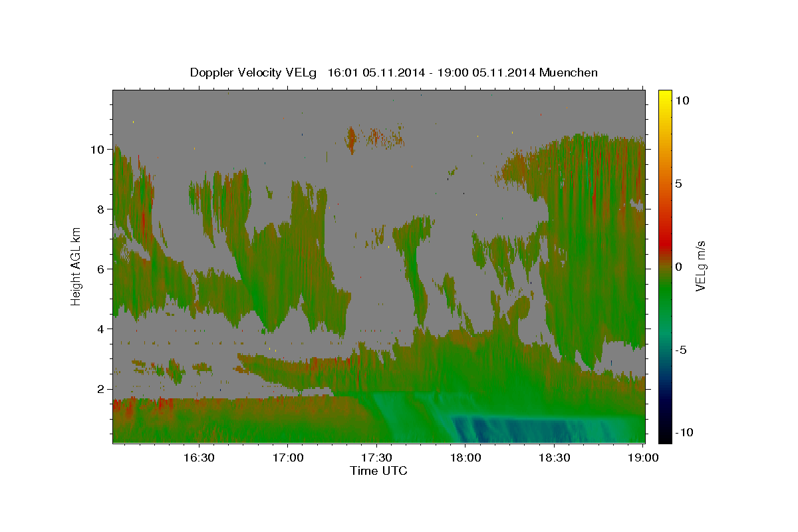Click the VELg m/s colorbar title
Screen dimensions: 798x532
click(701, 267)
